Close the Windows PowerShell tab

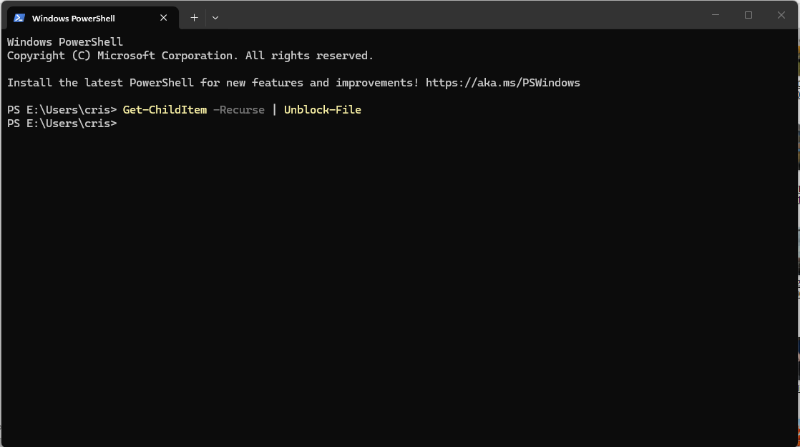pyautogui.click(x=163, y=18)
